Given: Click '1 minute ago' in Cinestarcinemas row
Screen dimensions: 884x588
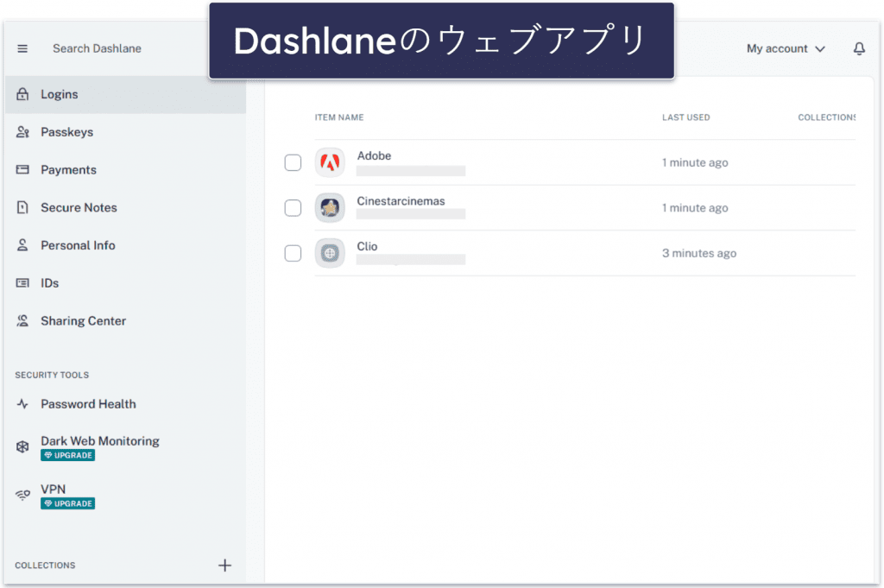Looking at the screenshot, I should pos(695,208).
